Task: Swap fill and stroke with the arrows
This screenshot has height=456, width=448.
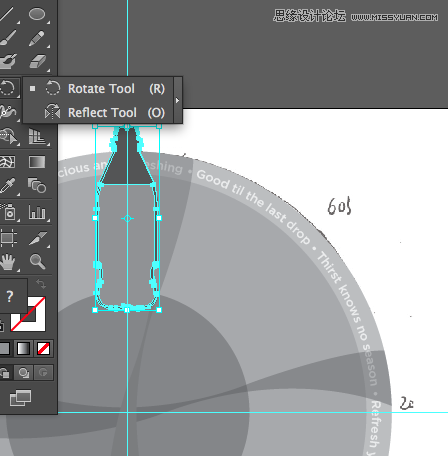Action: pyautogui.click(x=41, y=284)
